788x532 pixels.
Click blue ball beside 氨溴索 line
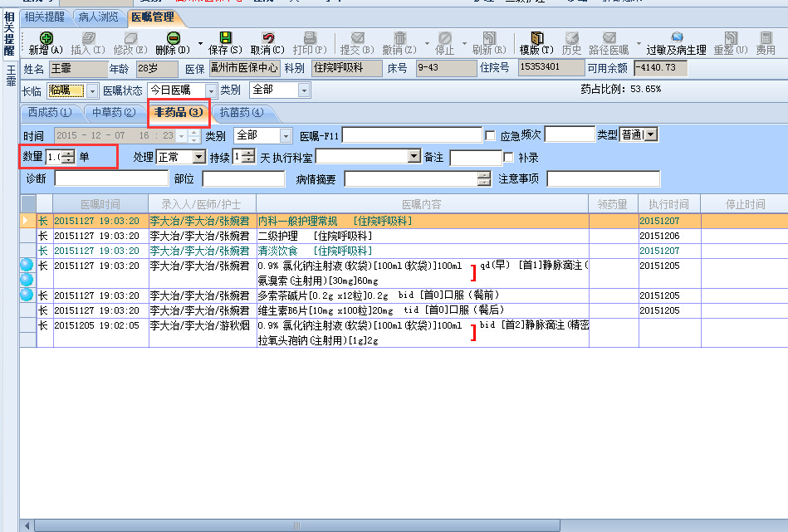pos(27,280)
